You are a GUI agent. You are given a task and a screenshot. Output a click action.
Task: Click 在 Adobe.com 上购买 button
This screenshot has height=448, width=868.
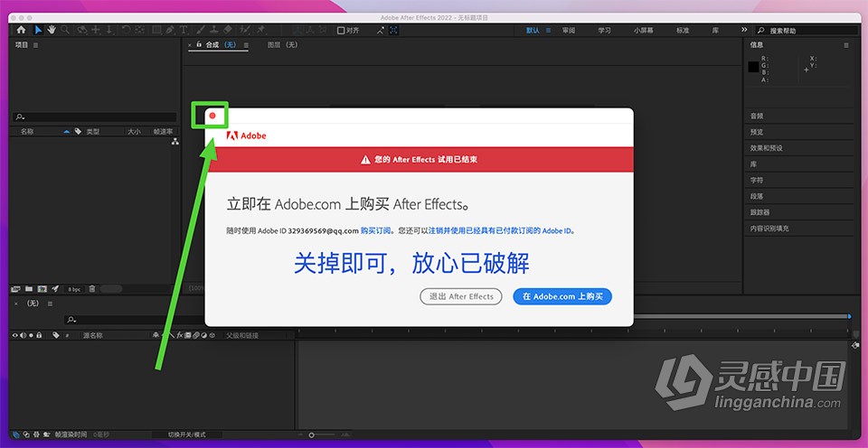coord(562,296)
